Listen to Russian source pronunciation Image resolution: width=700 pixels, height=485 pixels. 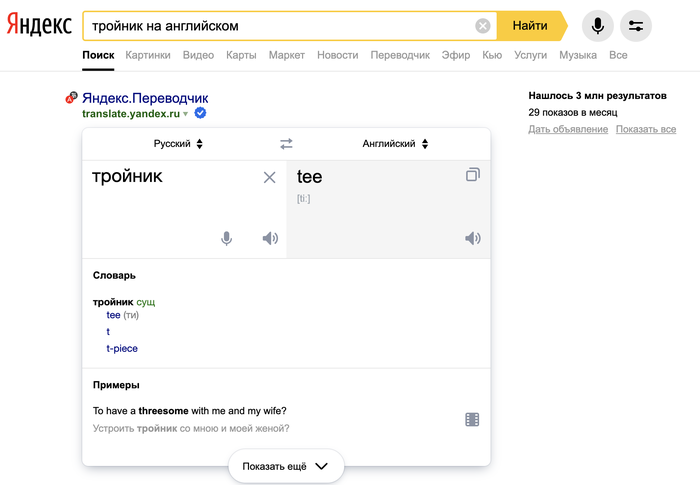[x=270, y=238]
